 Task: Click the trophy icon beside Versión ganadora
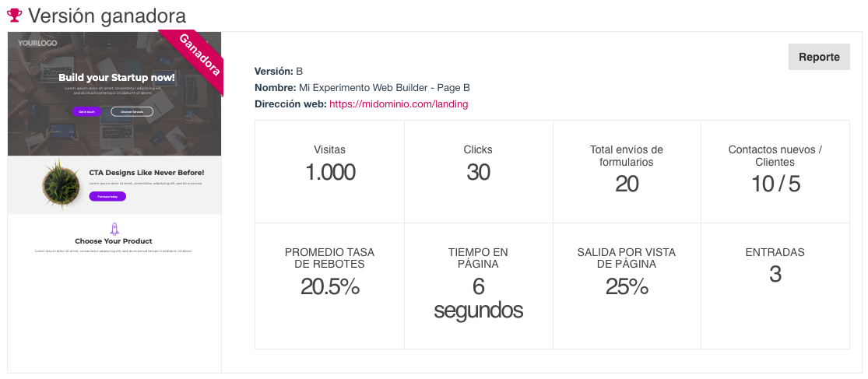pos(14,16)
